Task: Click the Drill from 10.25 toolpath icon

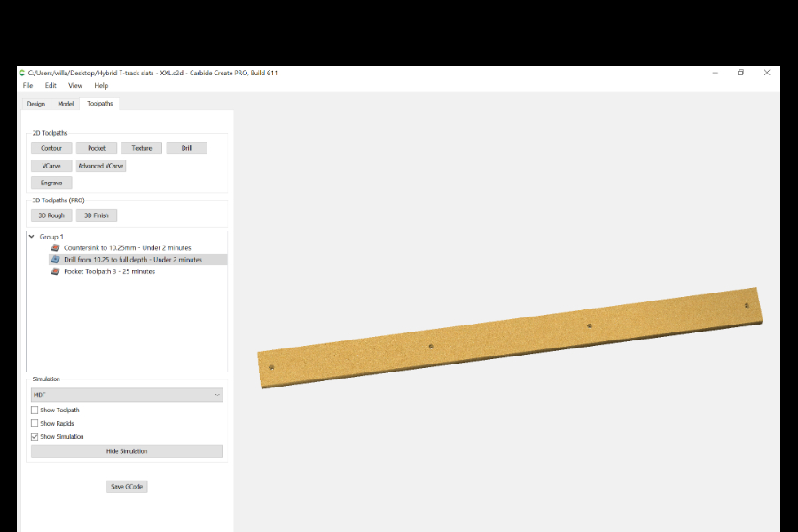Action: coord(56,260)
